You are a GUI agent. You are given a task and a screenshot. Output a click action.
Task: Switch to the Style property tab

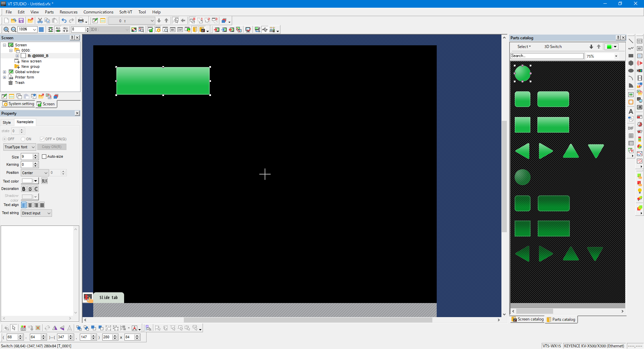7,122
